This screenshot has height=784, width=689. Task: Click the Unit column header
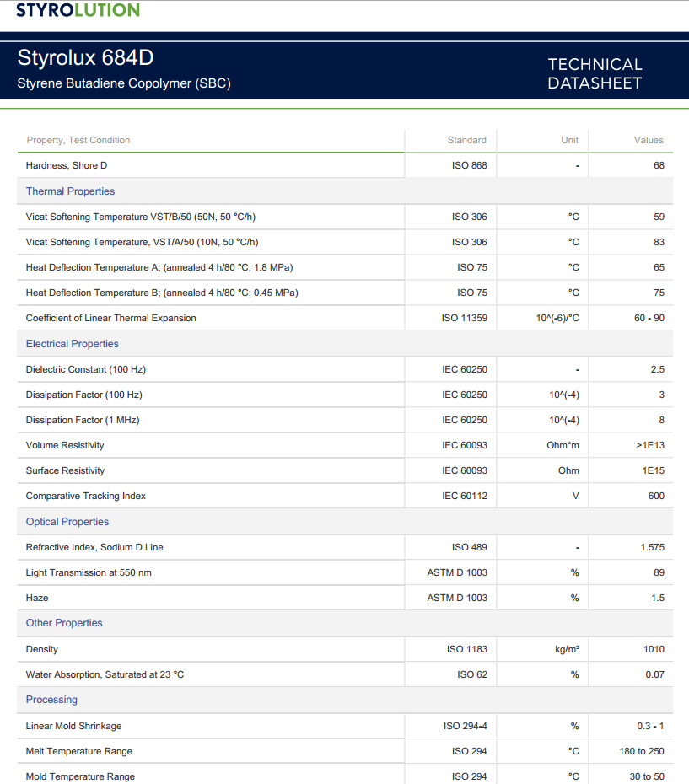pos(569,140)
